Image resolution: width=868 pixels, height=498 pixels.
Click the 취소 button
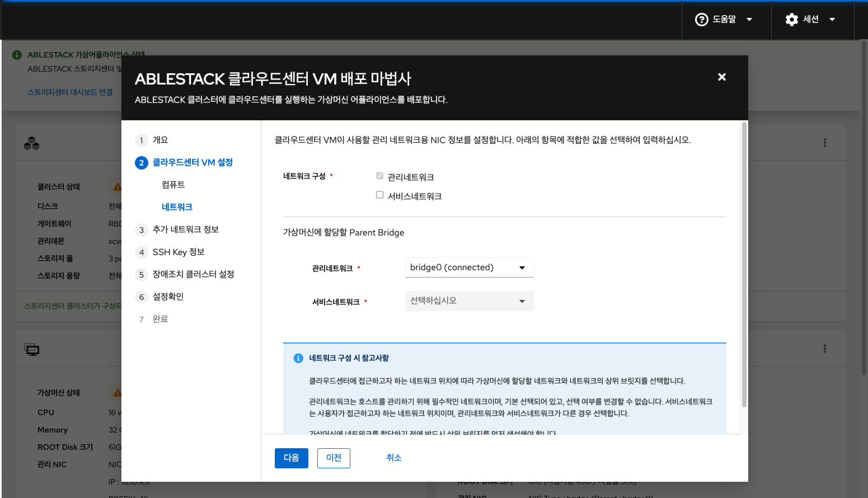394,458
